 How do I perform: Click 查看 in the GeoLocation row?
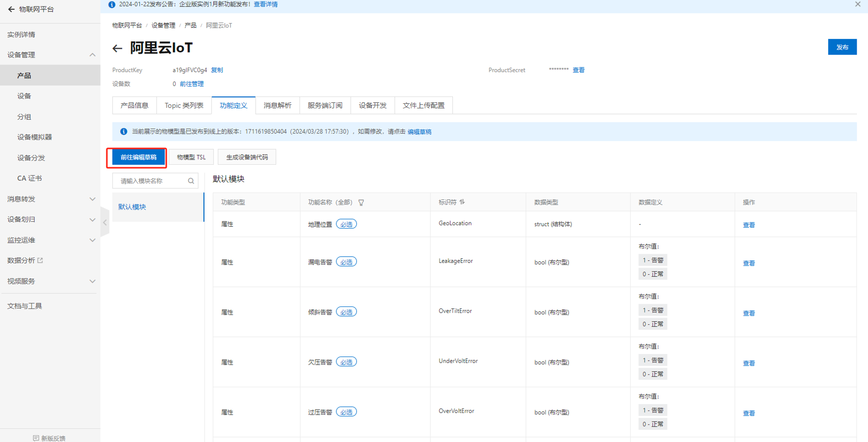(x=749, y=225)
